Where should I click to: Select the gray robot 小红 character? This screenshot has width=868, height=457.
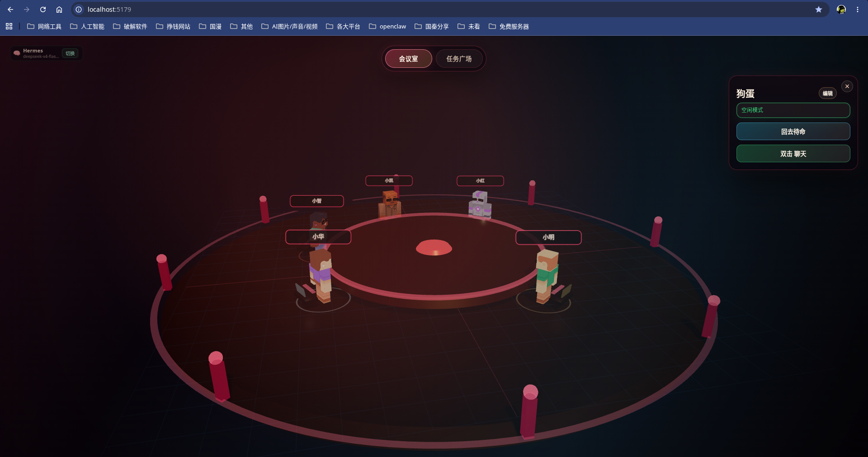click(x=480, y=204)
